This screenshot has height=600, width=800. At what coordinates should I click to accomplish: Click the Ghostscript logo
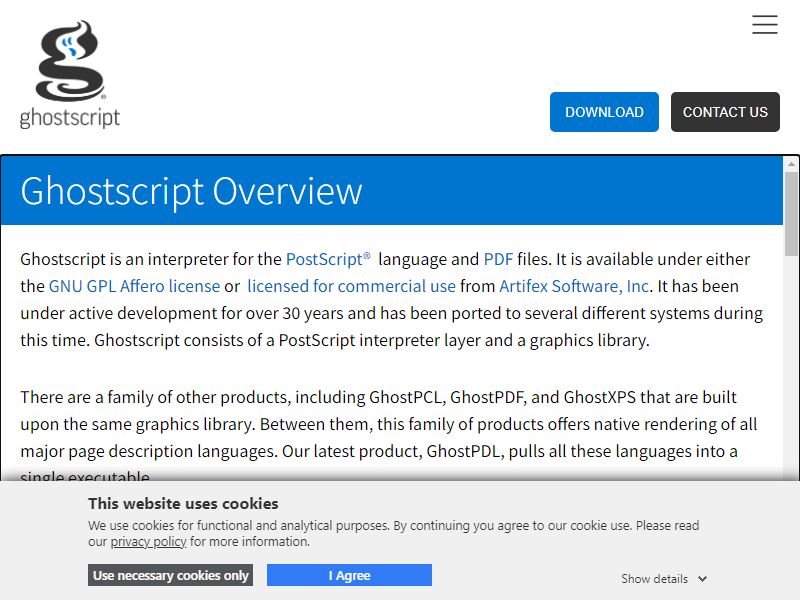(x=70, y=74)
